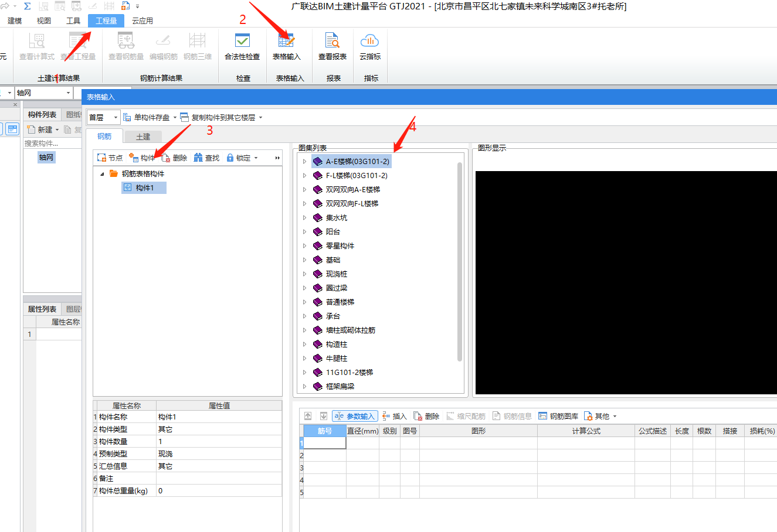The image size is (777, 532).
Task: Click 参数输入 parameter input button
Action: coord(355,416)
